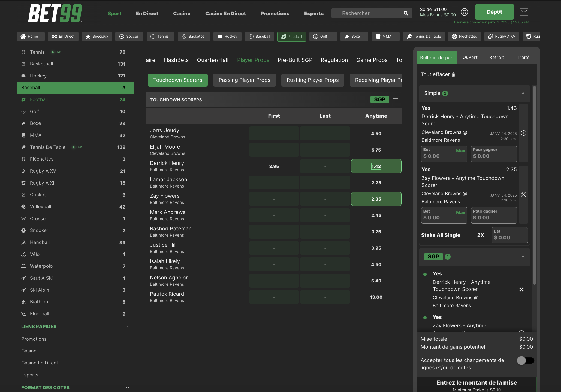561x392 pixels.
Task: Select Golf chip in sports toolbar
Action: [x=323, y=37]
